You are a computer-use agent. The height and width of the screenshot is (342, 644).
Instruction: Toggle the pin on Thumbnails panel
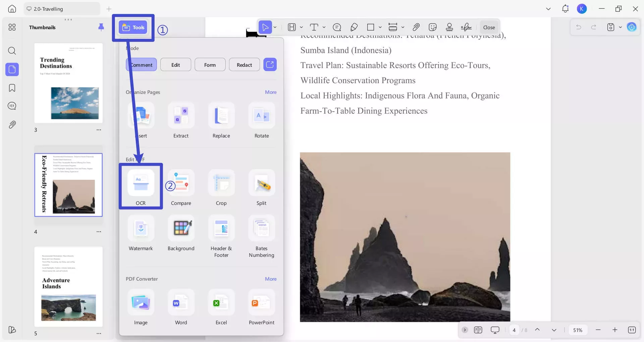coord(101,27)
